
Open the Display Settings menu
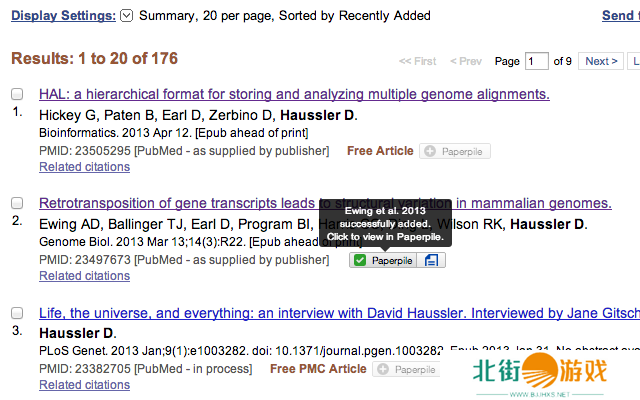(x=62, y=16)
